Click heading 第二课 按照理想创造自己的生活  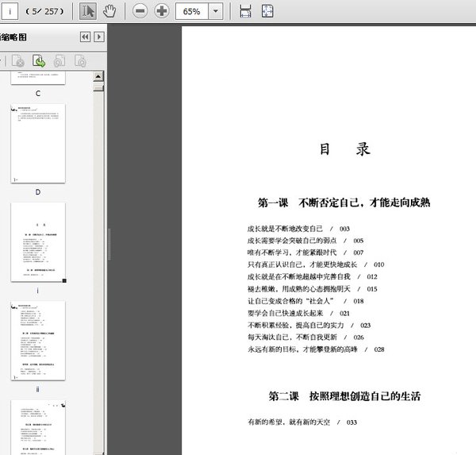click(344, 396)
